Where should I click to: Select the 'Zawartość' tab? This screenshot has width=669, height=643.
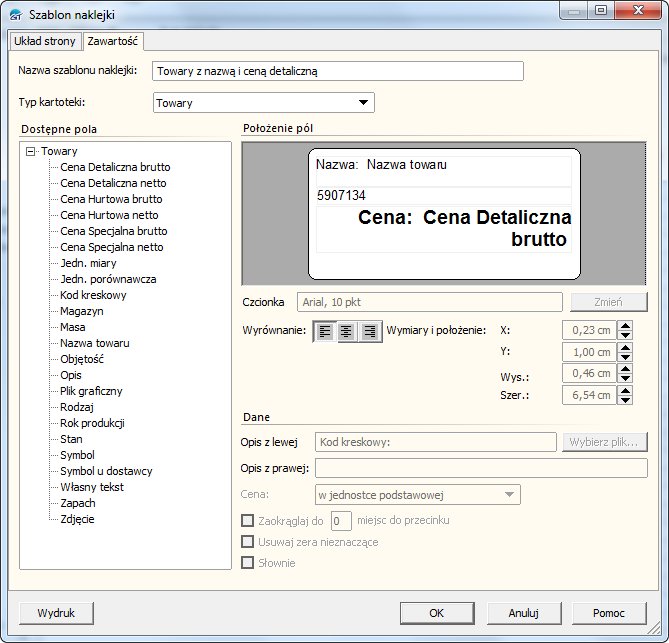(113, 42)
